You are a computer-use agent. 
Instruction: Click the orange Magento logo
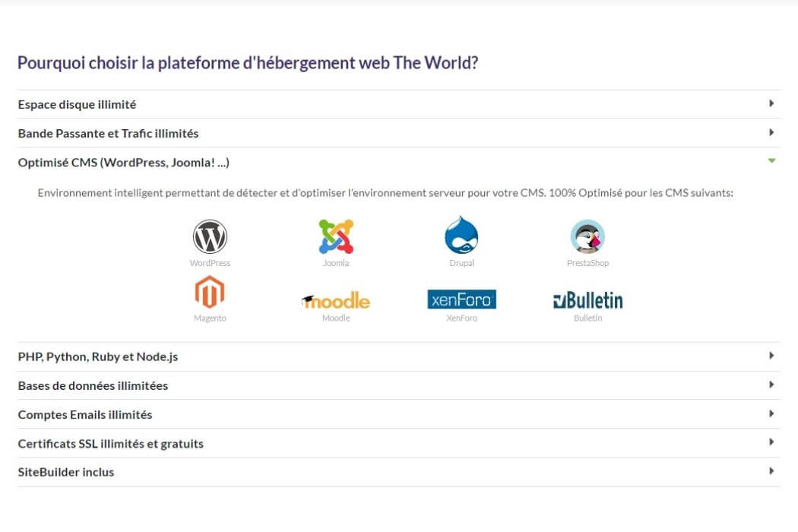[x=210, y=292]
